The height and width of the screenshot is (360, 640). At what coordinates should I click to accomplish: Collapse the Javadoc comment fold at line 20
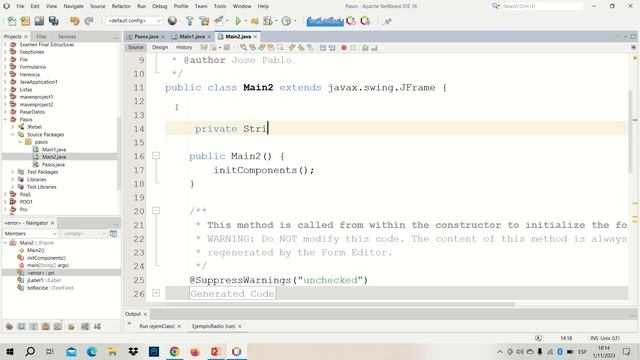point(156,211)
